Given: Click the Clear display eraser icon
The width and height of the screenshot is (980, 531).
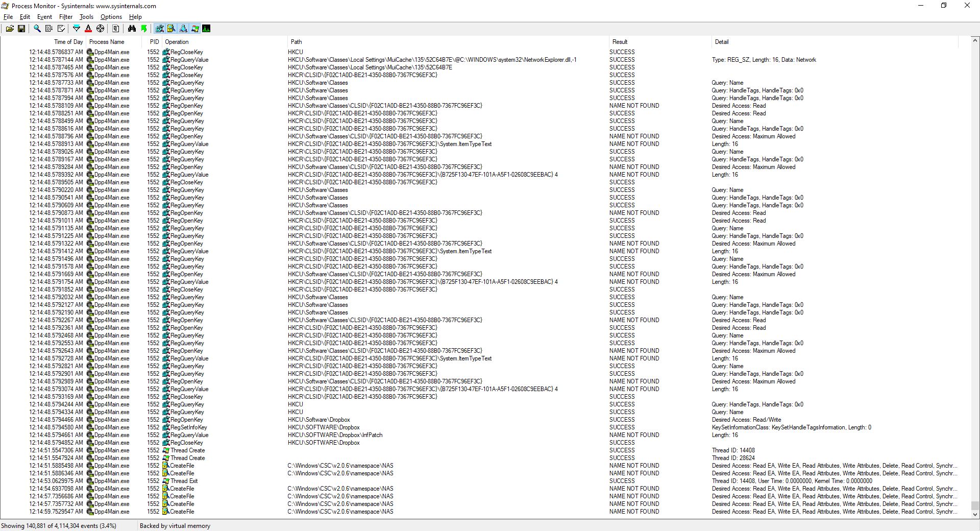Looking at the screenshot, I should click(61, 29).
